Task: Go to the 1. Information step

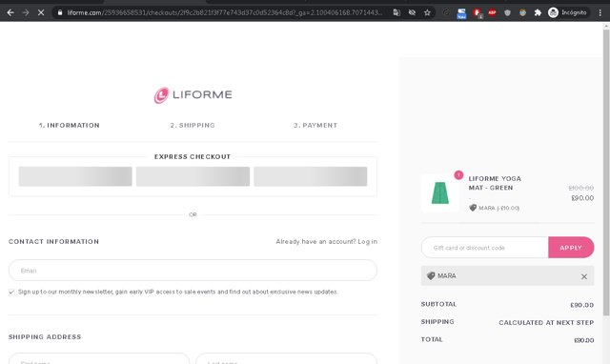Action: coord(70,125)
